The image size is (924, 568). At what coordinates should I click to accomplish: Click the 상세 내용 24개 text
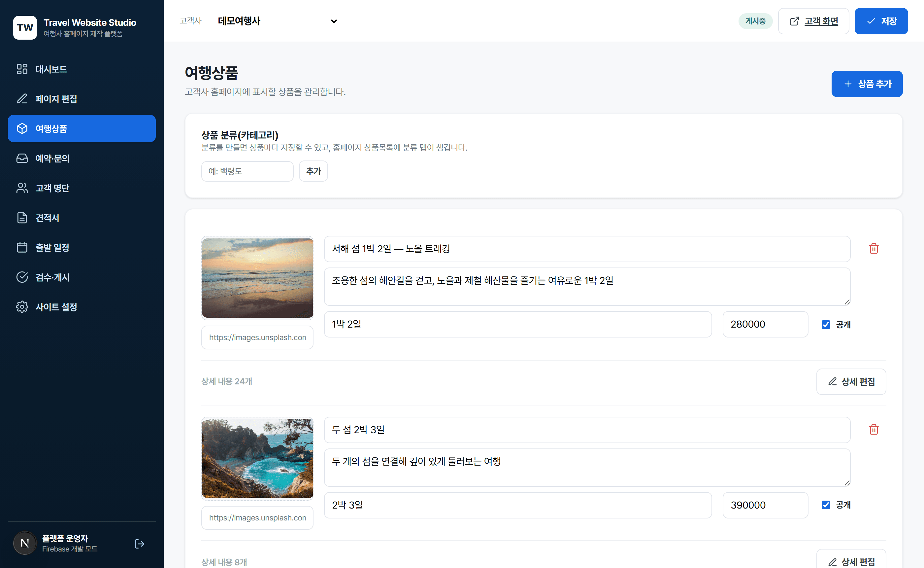click(226, 381)
